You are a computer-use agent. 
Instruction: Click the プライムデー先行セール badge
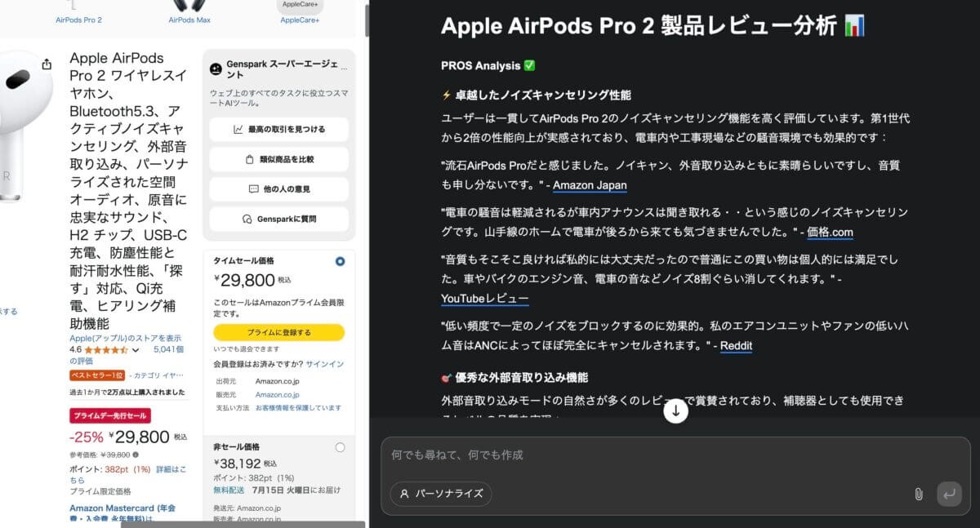[109, 416]
